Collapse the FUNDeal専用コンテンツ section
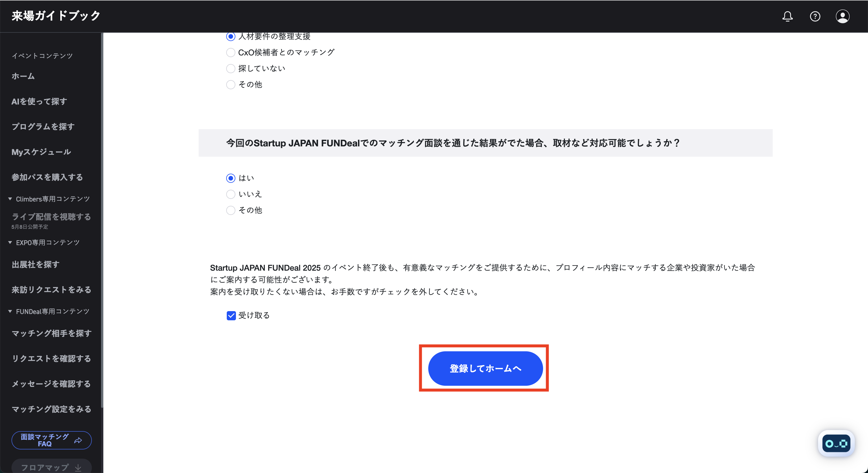The image size is (868, 473). click(x=10, y=311)
